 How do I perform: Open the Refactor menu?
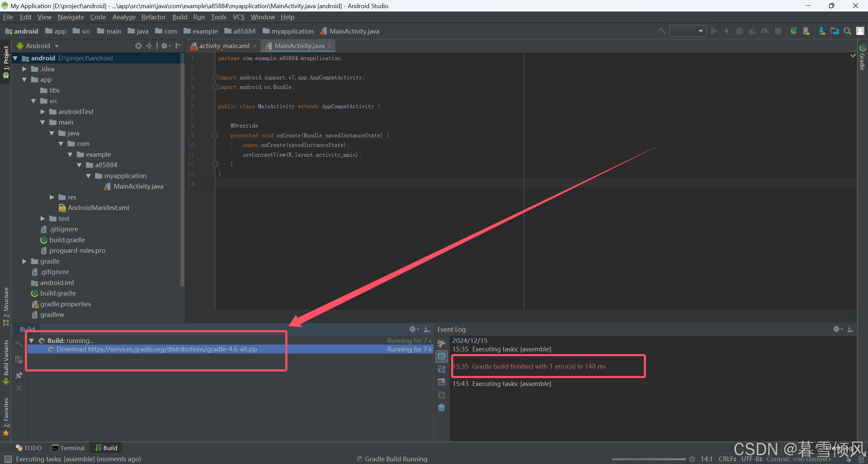[153, 17]
